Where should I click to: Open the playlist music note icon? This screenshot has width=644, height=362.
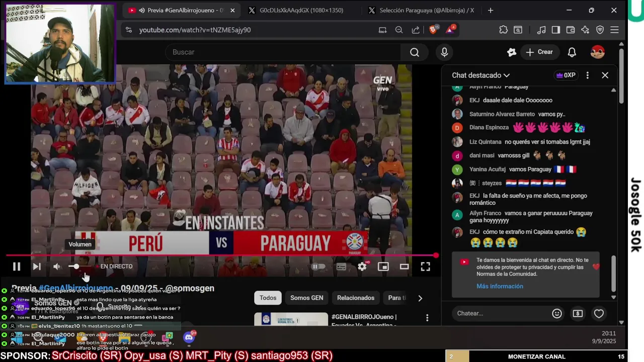click(x=541, y=30)
